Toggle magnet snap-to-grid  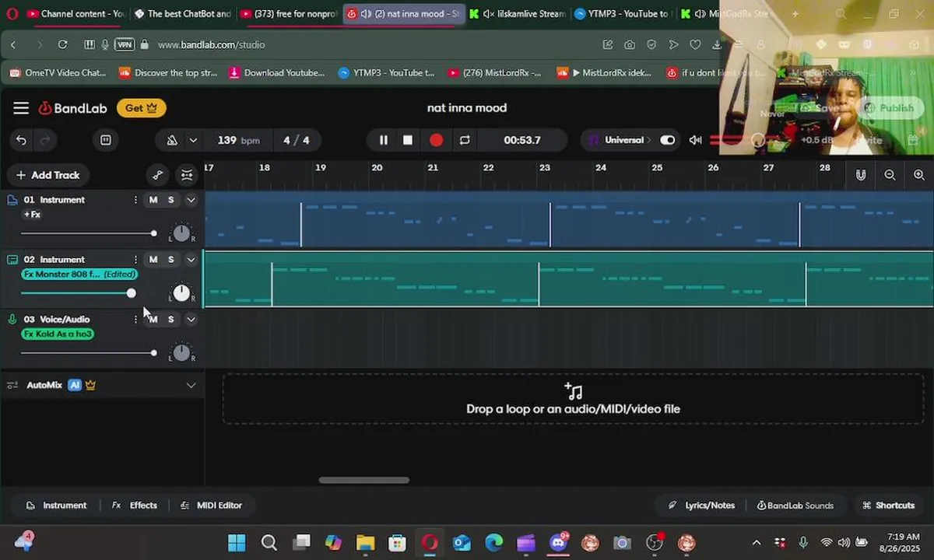[861, 175]
